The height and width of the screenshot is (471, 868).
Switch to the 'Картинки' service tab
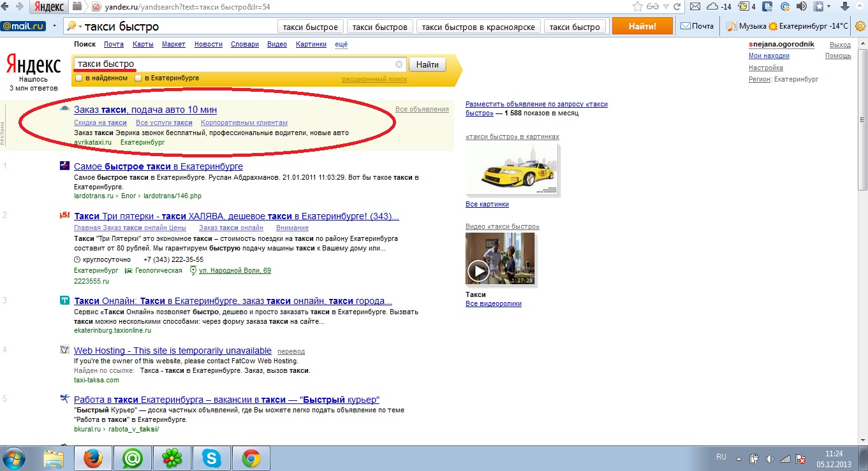tap(311, 45)
